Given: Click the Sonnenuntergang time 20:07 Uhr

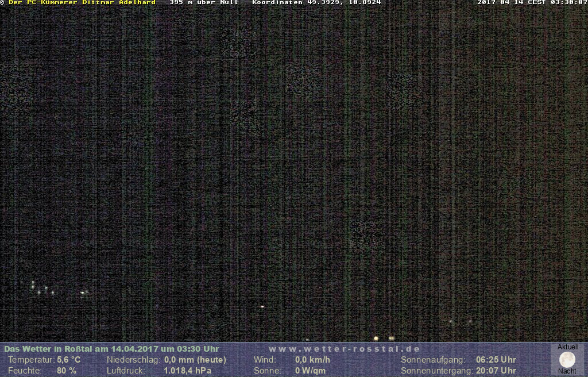Looking at the screenshot, I should click(x=496, y=371).
